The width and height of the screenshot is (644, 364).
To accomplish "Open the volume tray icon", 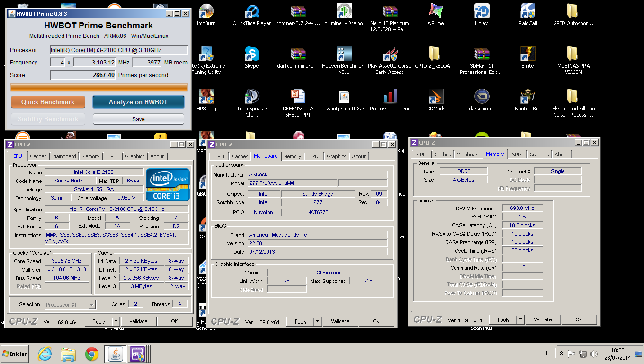I will pyautogui.click(x=594, y=354).
